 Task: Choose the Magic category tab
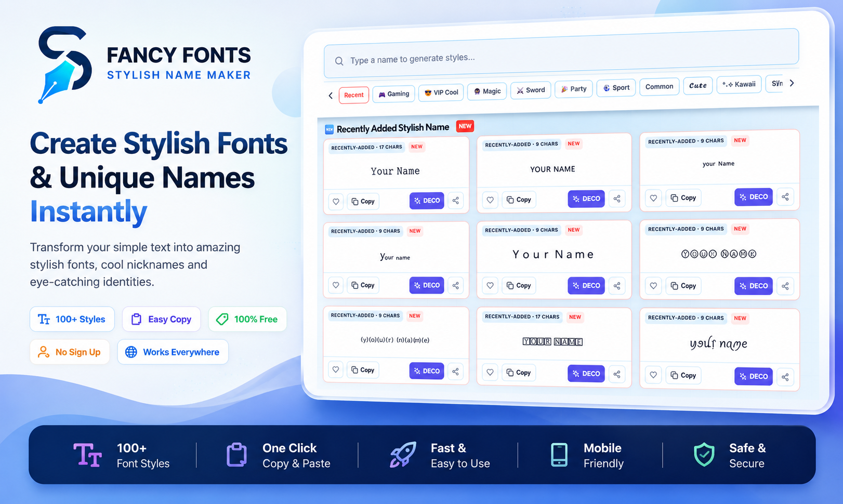point(487,91)
